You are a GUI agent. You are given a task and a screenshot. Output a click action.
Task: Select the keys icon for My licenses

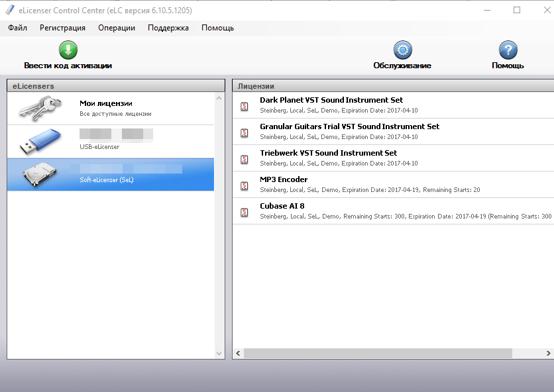[40, 109]
